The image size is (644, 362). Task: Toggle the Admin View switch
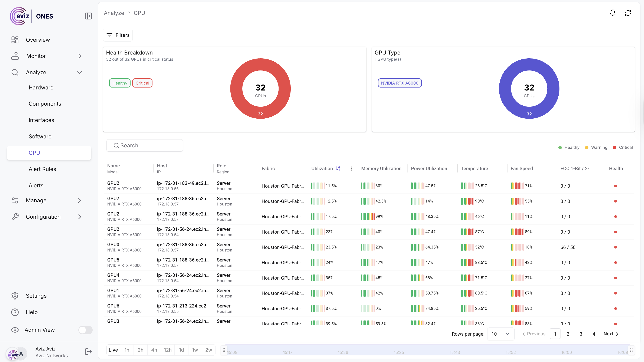pos(85,330)
